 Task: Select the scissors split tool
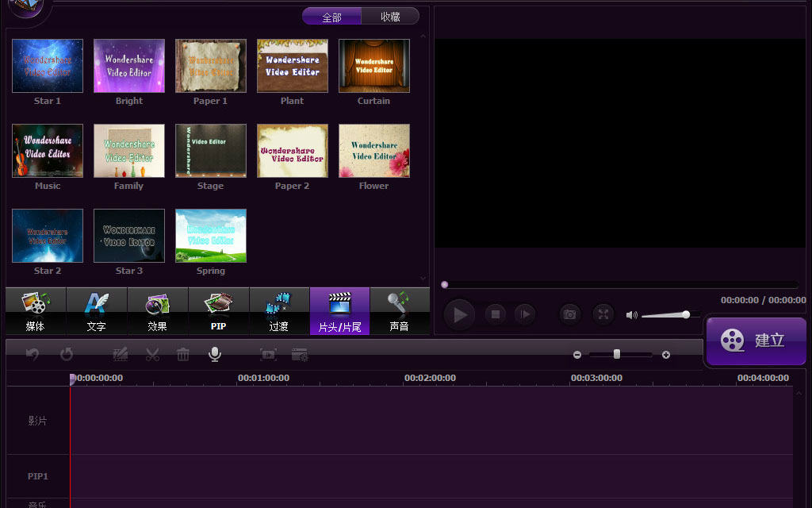point(152,355)
